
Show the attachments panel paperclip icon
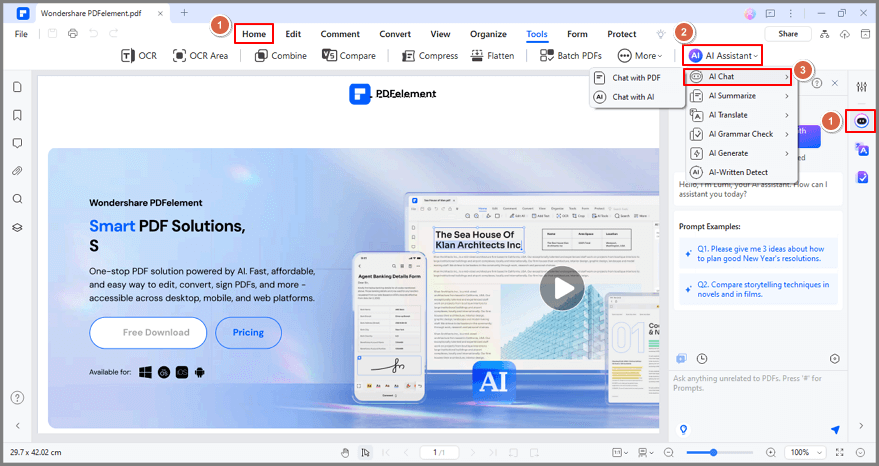(x=17, y=171)
